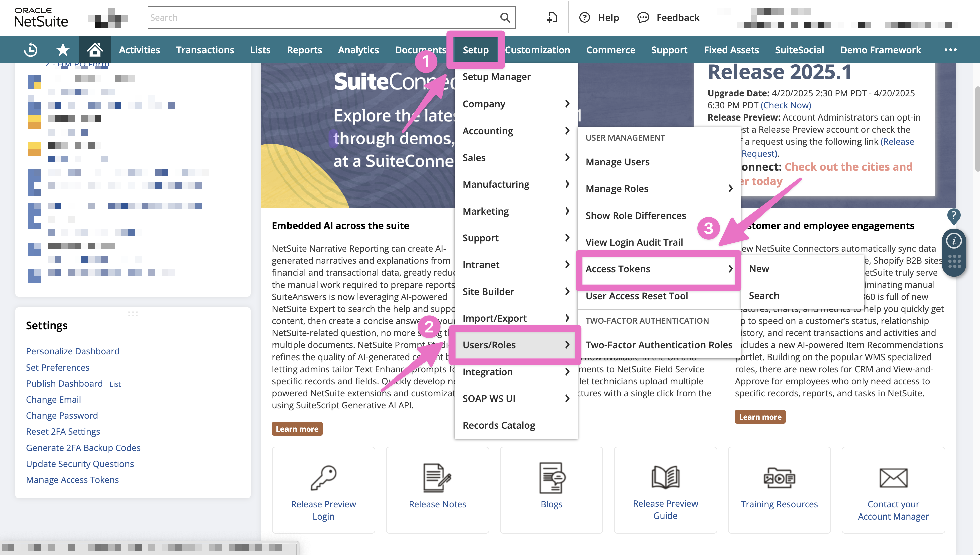980x555 pixels.
Task: Click the List link beside Publish Dashboard
Action: click(115, 384)
